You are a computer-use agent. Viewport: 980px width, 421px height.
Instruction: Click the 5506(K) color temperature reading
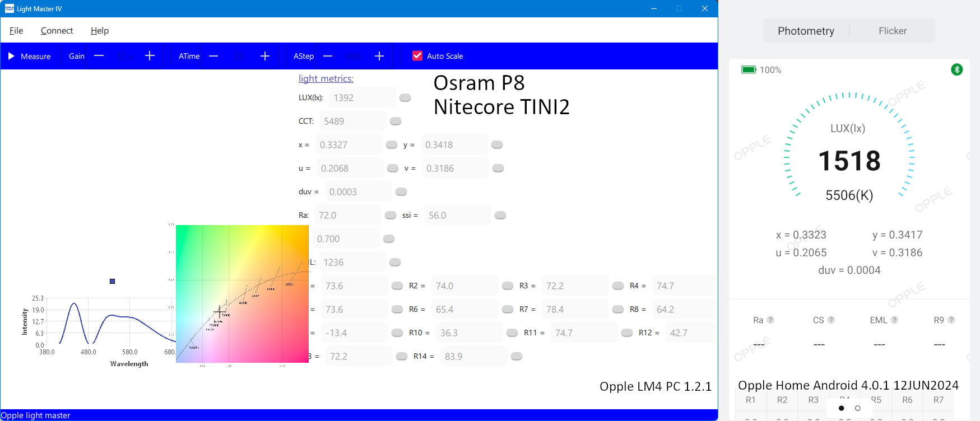pyautogui.click(x=849, y=195)
